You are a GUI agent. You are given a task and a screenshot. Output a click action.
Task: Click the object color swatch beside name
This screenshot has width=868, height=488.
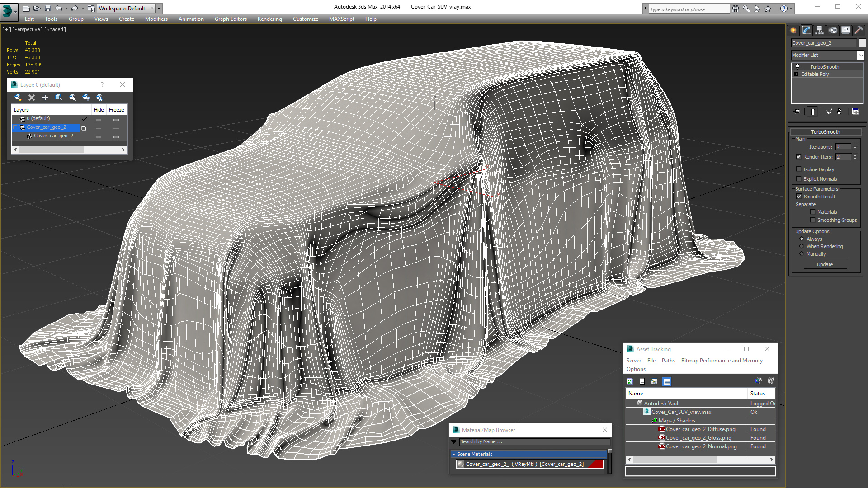(862, 43)
